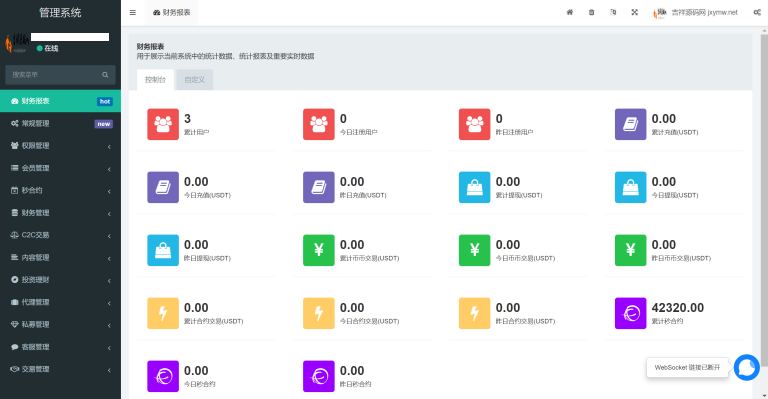Select the 控制台 tab
The image size is (768, 399).
pos(155,80)
